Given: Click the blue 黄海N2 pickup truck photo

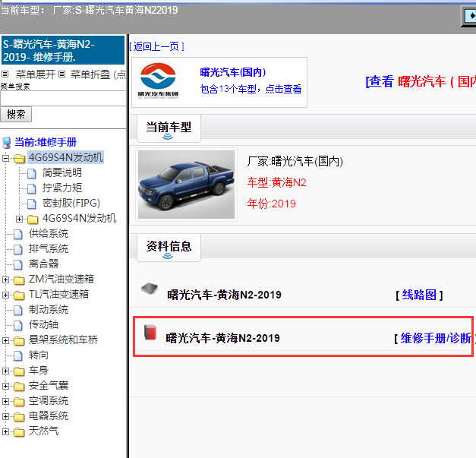Looking at the screenshot, I should [187, 185].
